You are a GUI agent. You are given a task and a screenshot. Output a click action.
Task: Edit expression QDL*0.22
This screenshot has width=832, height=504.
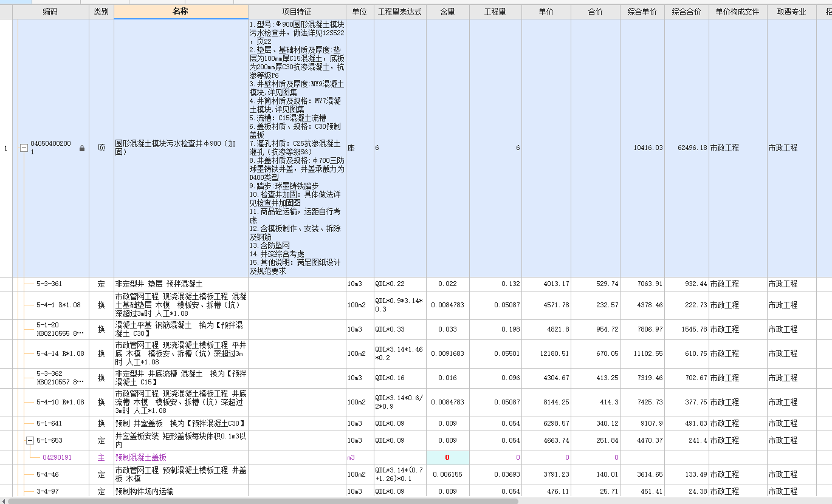[400, 284]
